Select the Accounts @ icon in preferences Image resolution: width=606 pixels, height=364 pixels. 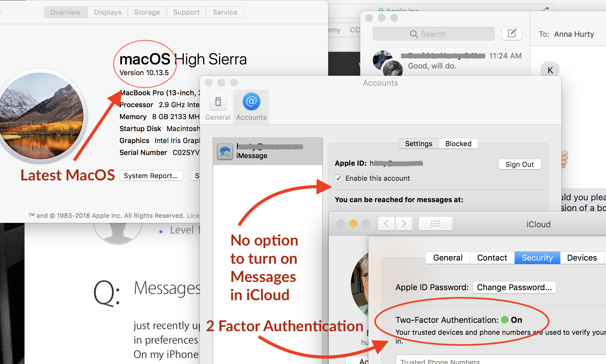(x=251, y=102)
